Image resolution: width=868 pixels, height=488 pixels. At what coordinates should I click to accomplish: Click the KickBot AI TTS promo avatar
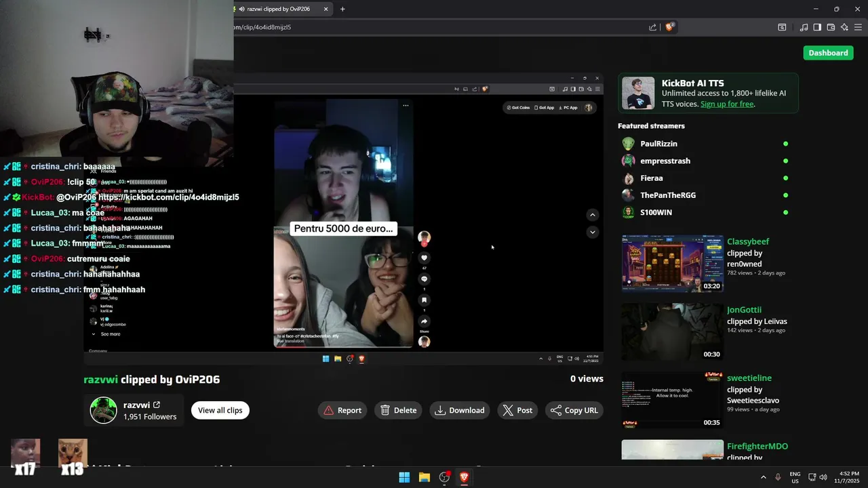pos(638,93)
